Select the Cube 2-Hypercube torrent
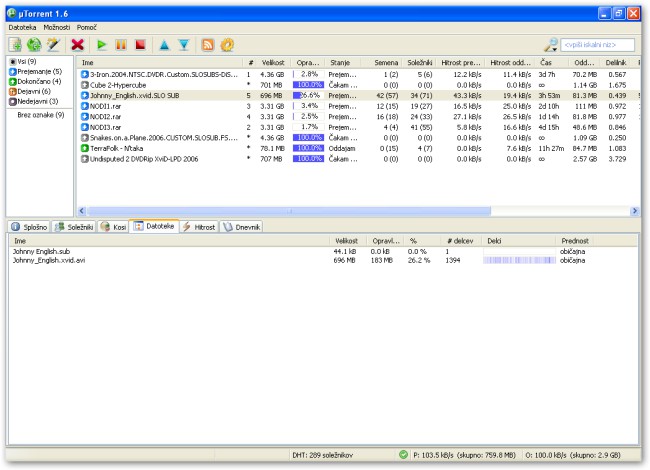 pyautogui.click(x=357, y=85)
